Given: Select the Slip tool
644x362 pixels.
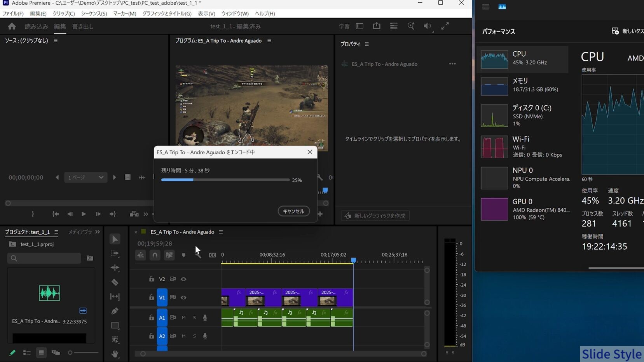Looking at the screenshot, I should [x=115, y=296].
